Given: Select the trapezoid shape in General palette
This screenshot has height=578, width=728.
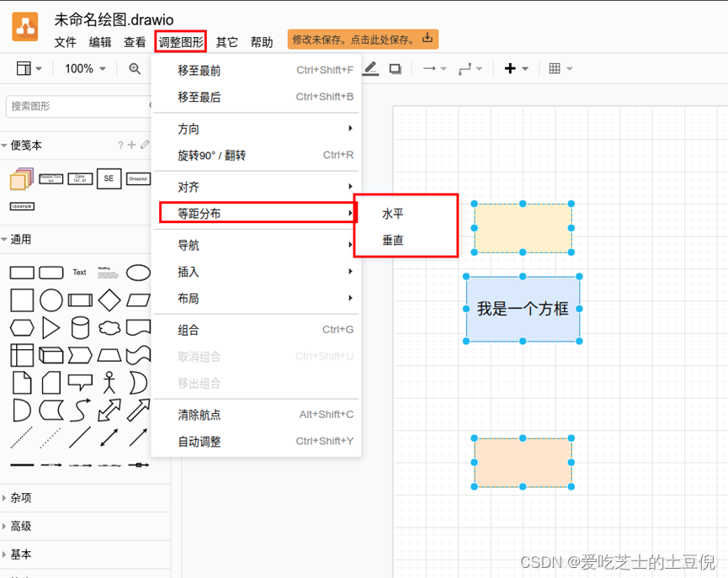Looking at the screenshot, I should click(x=109, y=356).
